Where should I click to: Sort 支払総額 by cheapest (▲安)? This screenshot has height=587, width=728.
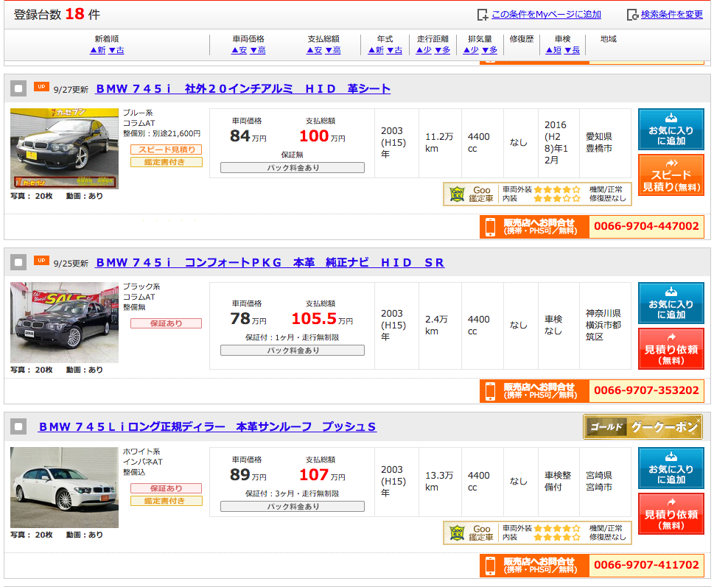click(x=315, y=50)
